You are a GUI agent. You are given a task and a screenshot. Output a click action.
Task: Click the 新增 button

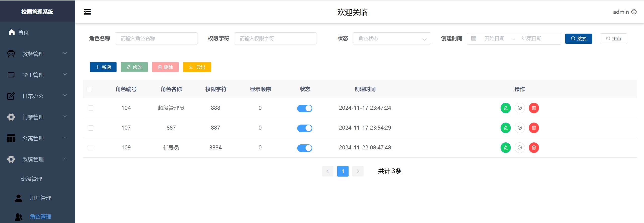pos(103,67)
